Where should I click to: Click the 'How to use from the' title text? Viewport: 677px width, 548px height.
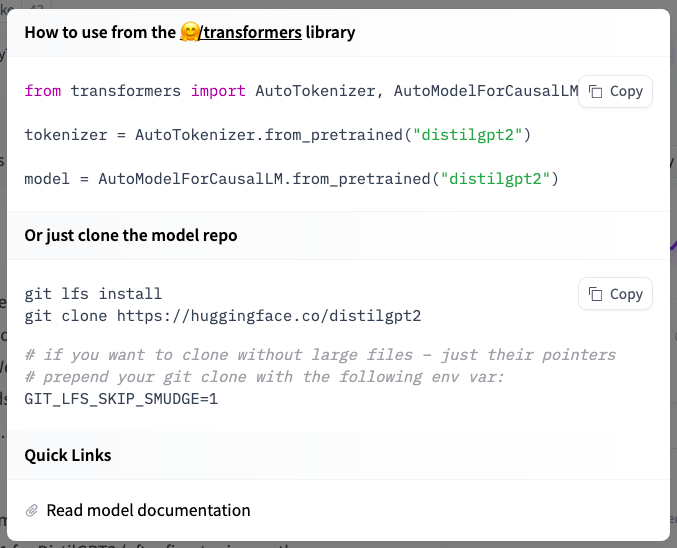(x=100, y=33)
